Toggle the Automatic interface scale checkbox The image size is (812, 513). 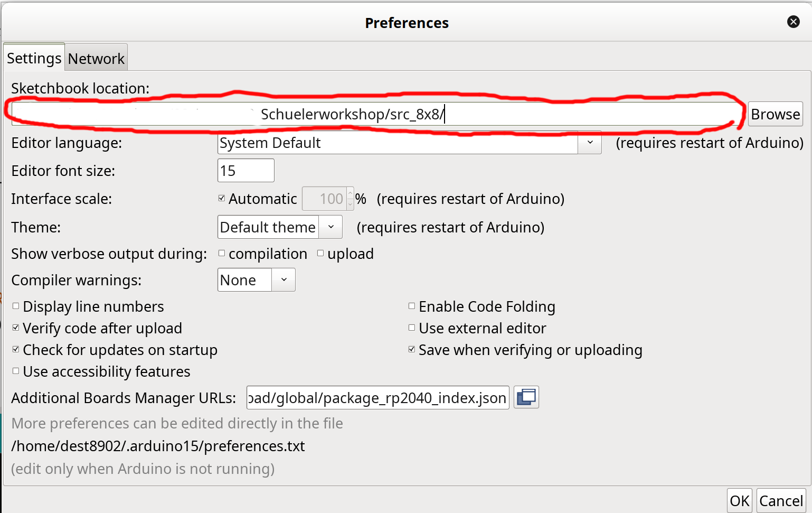(x=222, y=199)
